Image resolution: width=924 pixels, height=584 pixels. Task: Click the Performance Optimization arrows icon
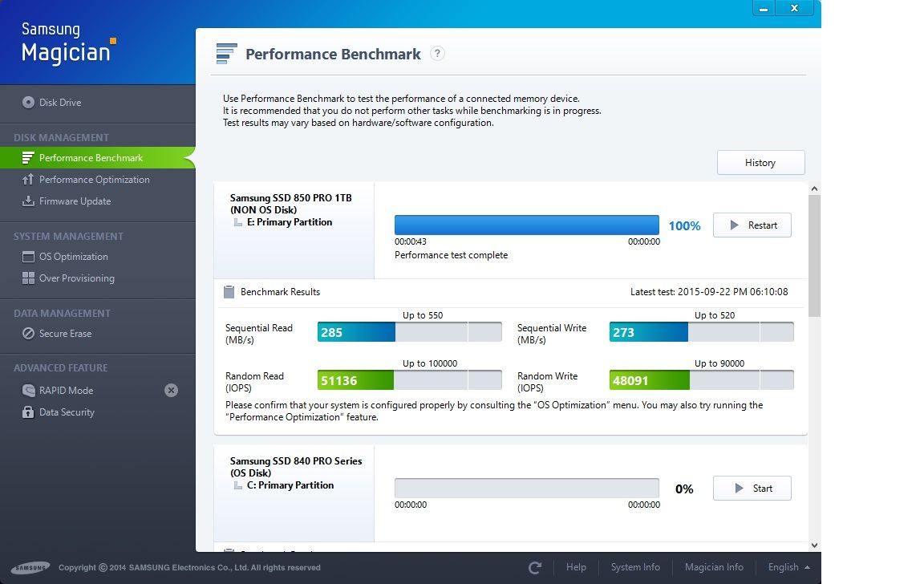[x=28, y=180]
